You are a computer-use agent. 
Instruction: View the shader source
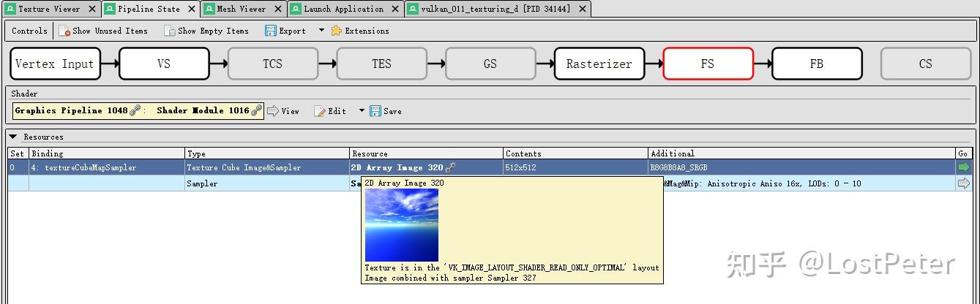(283, 111)
